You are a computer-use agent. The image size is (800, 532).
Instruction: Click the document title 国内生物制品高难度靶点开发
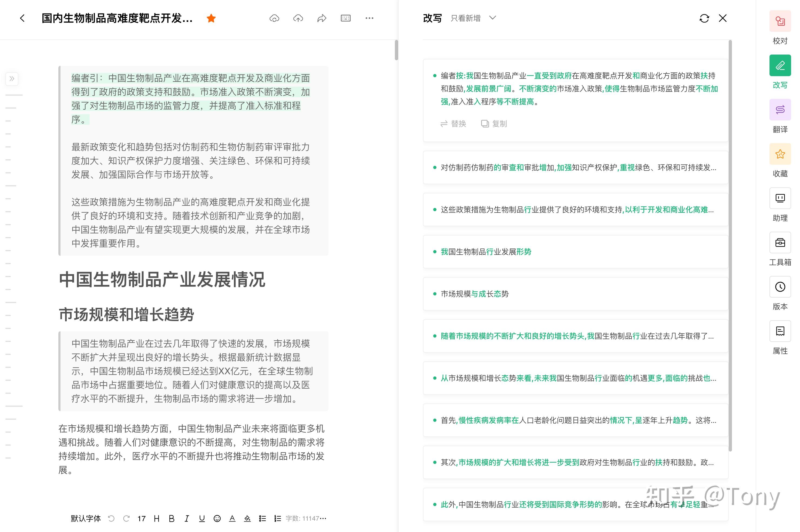point(117,18)
